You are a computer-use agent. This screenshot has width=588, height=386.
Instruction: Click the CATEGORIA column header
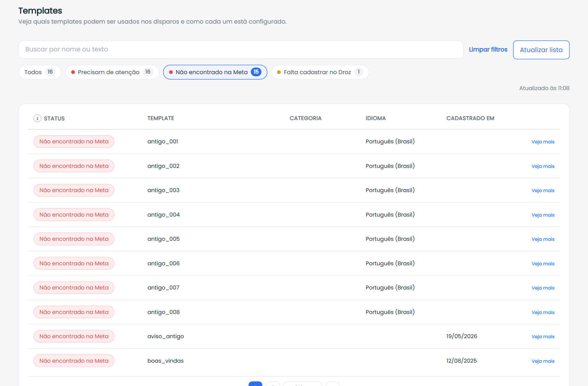click(305, 118)
